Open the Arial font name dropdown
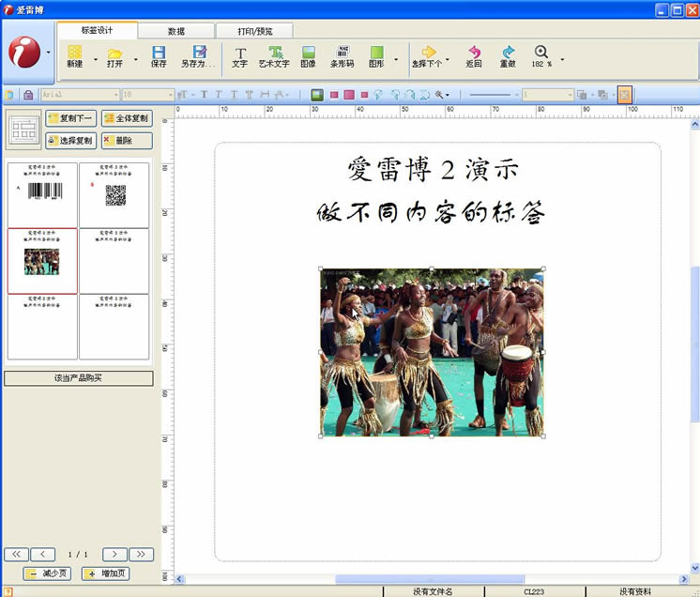700x597 pixels. coord(116,95)
